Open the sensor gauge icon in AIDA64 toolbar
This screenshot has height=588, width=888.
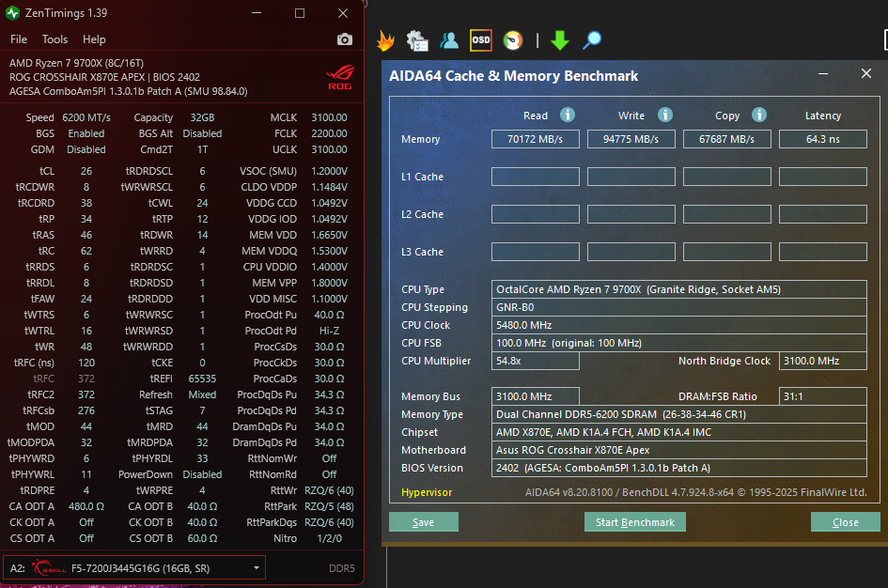pyautogui.click(x=512, y=40)
